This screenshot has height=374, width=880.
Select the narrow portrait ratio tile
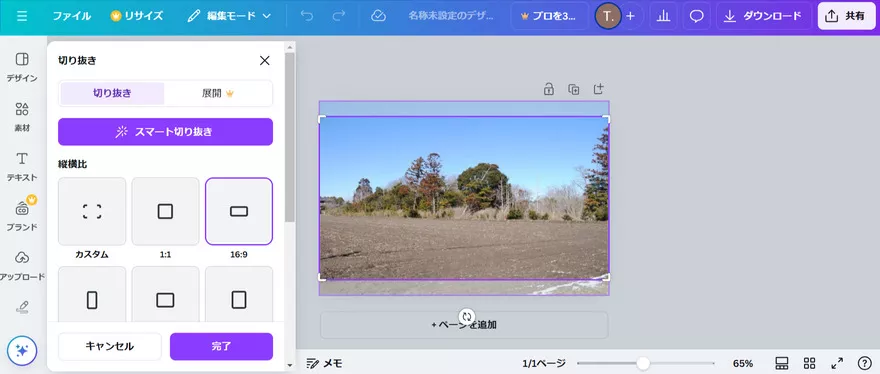pos(92,294)
